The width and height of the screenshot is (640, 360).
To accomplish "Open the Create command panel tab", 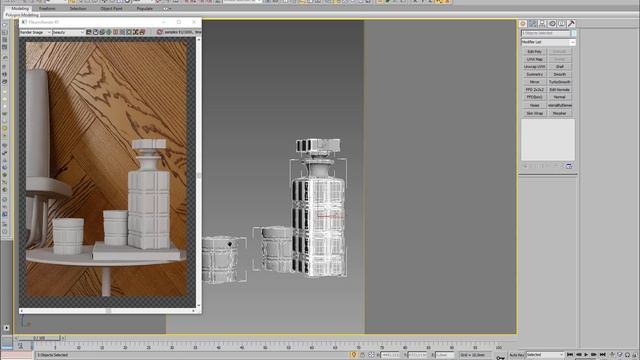I will click(523, 24).
